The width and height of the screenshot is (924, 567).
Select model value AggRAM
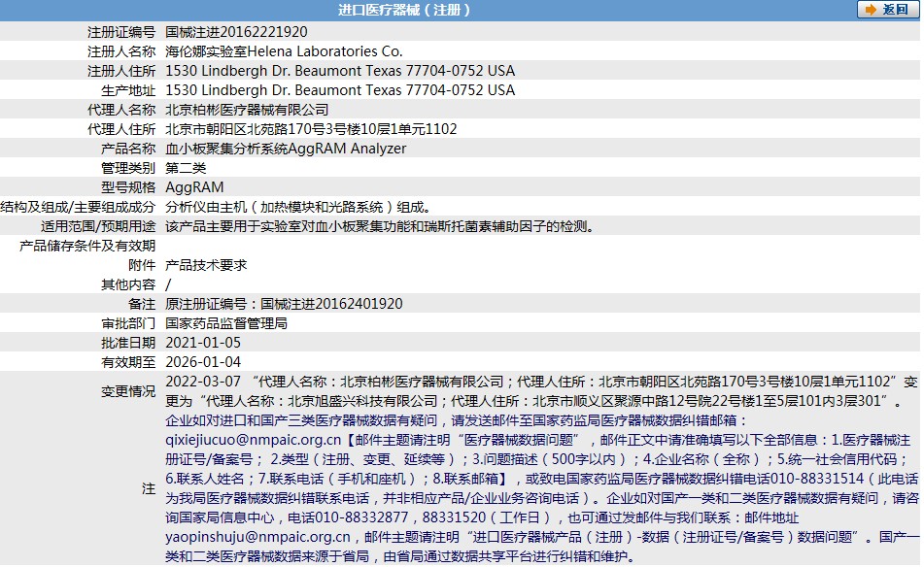click(x=194, y=187)
